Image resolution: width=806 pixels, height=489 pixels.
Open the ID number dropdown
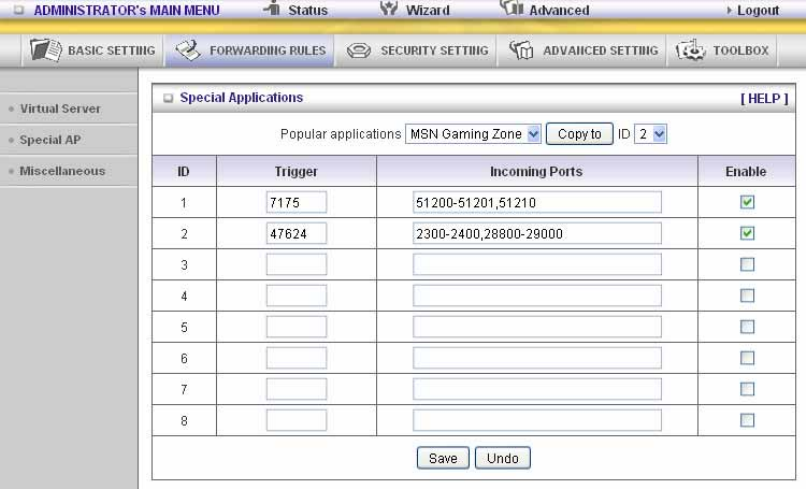coord(650,134)
